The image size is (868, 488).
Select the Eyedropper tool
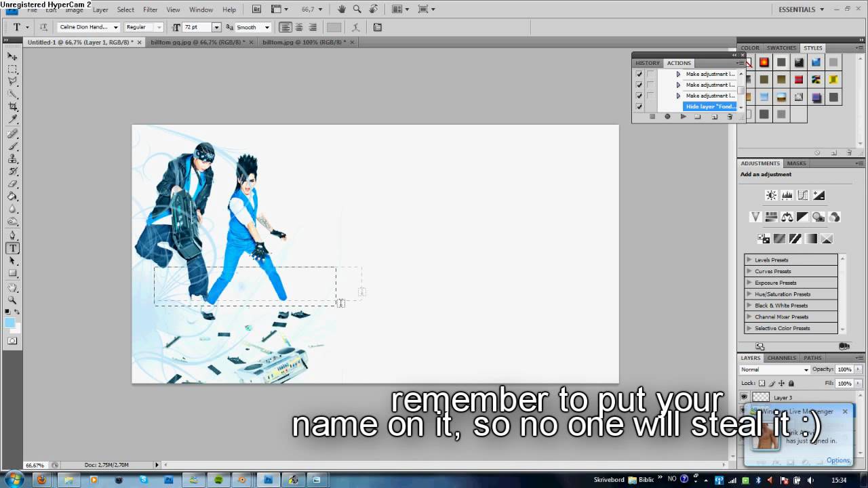click(x=12, y=119)
